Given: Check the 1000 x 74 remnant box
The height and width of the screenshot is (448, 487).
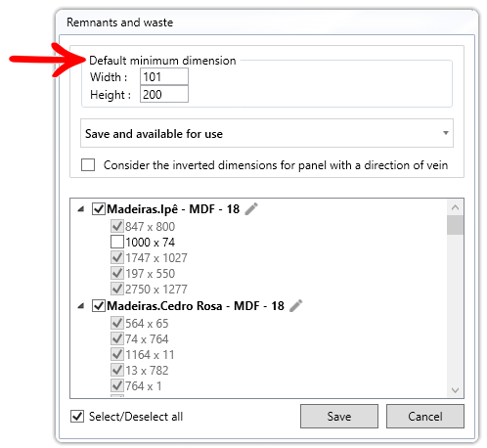Looking at the screenshot, I should pyautogui.click(x=117, y=242).
